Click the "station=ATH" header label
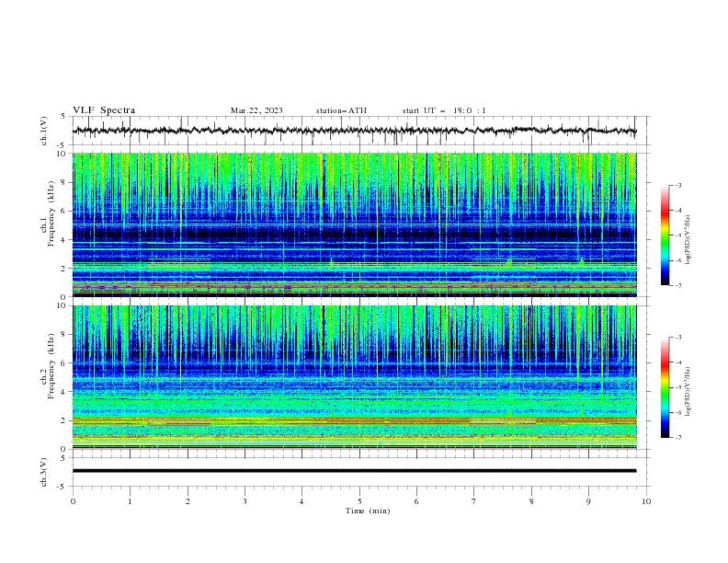Viewport: 728px width, 563px height. (341, 110)
